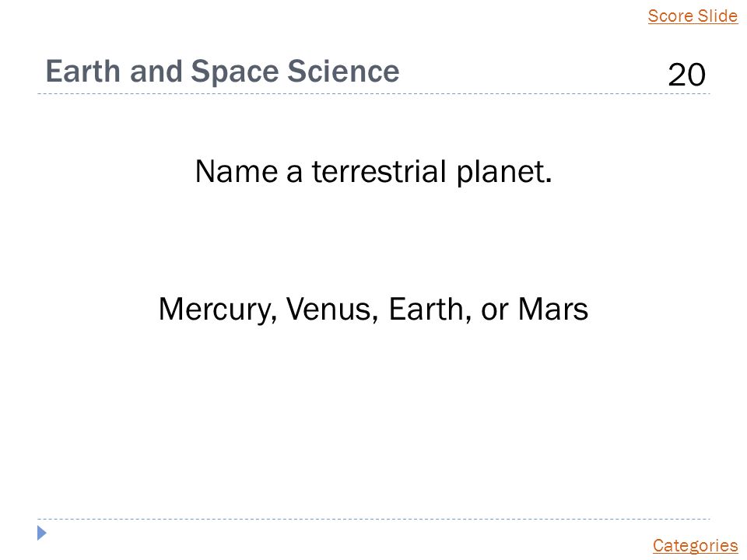Viewport: 747px width, 560px height.
Task: Open the Score Slide link
Action: pyautogui.click(x=693, y=16)
